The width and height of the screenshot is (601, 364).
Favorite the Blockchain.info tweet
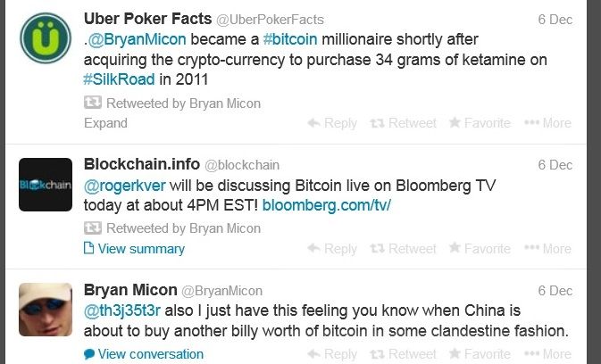coord(480,248)
